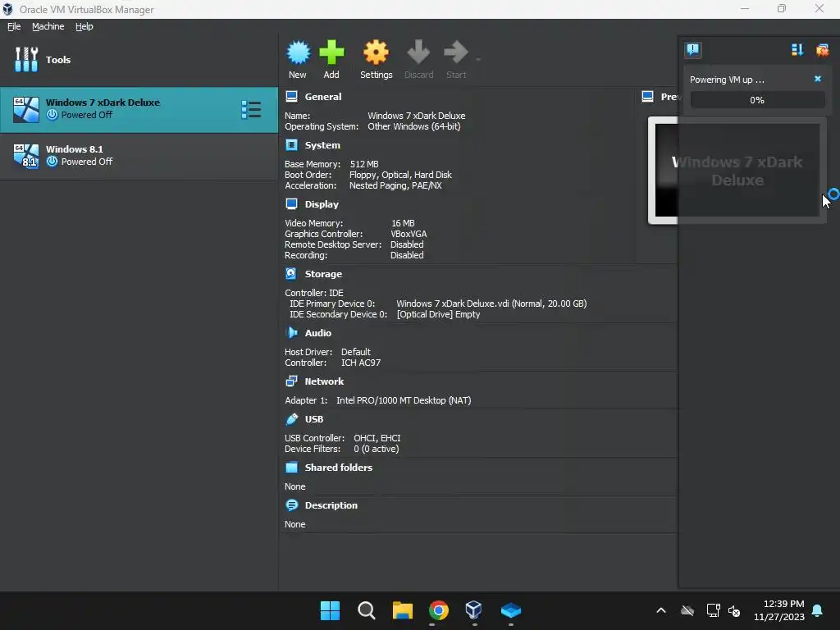Expand the system tray hidden icons chevron
840x630 pixels.
point(661,610)
